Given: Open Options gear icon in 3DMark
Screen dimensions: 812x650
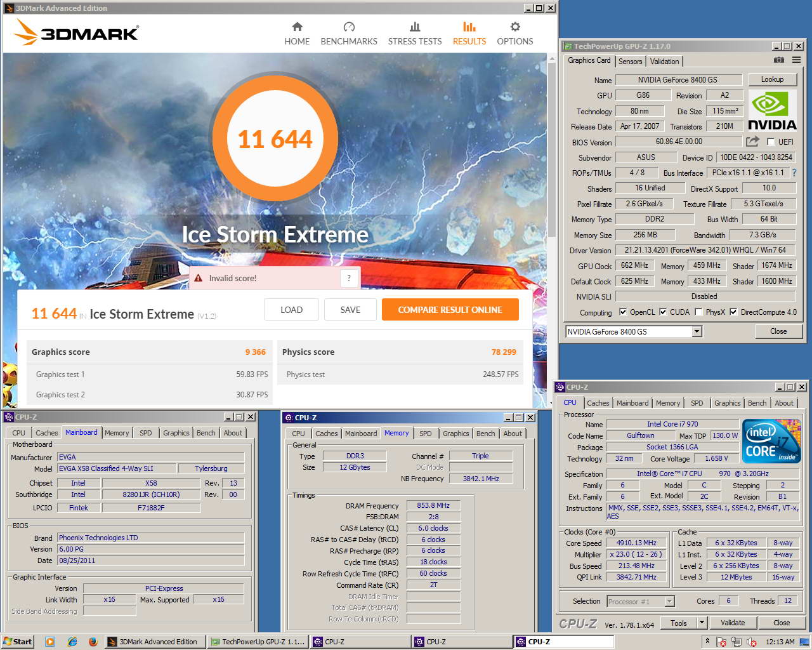Looking at the screenshot, I should coord(515,27).
